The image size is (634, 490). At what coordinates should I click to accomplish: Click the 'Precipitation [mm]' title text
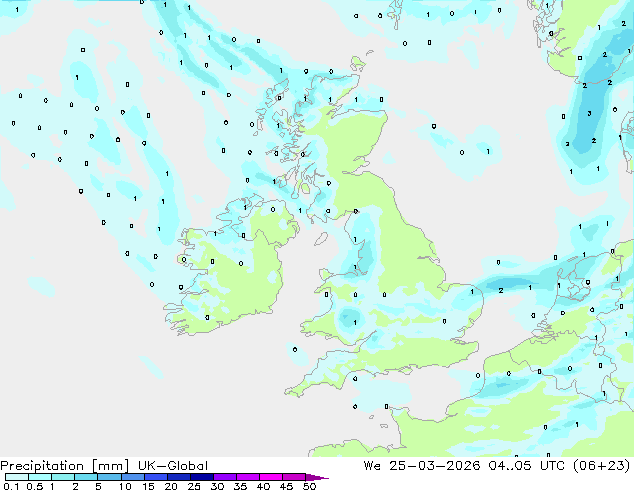(x=65, y=466)
